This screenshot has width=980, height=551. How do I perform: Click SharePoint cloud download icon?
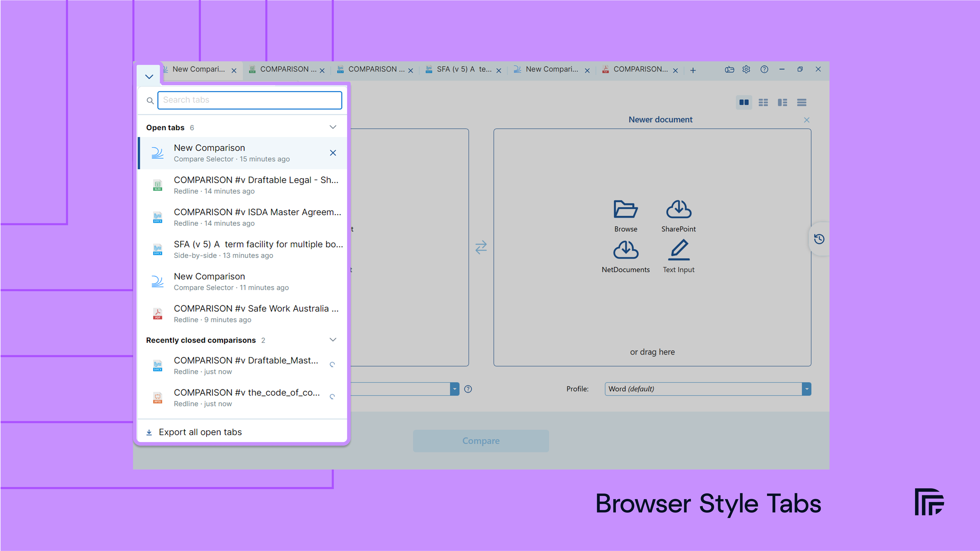(x=679, y=209)
